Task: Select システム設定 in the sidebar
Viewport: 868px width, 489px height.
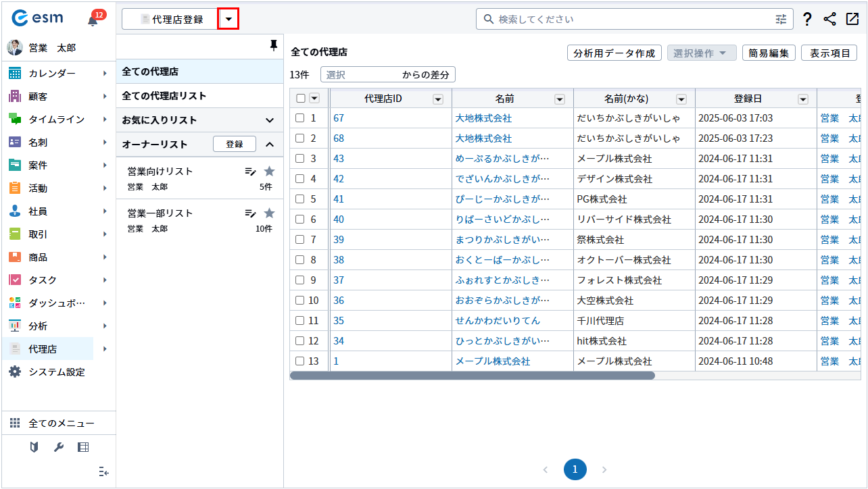Action: point(56,372)
